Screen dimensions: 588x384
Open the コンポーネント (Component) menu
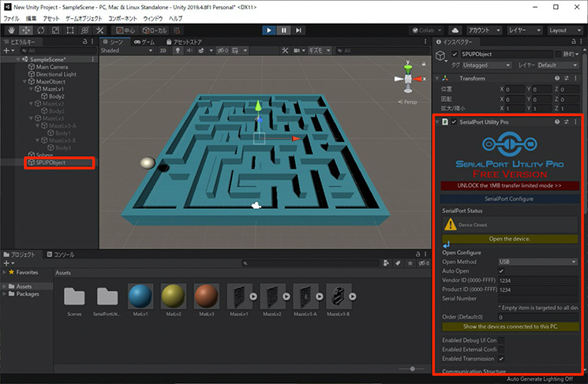(x=122, y=18)
